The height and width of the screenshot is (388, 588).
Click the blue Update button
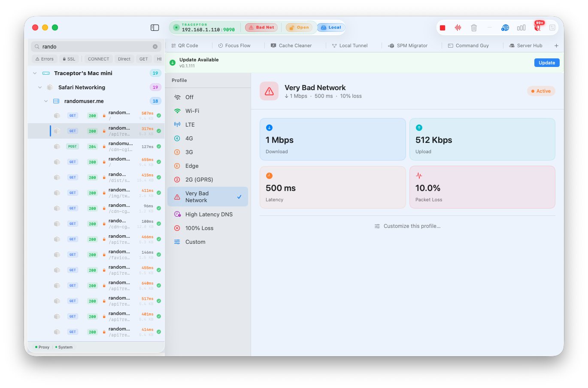[x=547, y=63]
